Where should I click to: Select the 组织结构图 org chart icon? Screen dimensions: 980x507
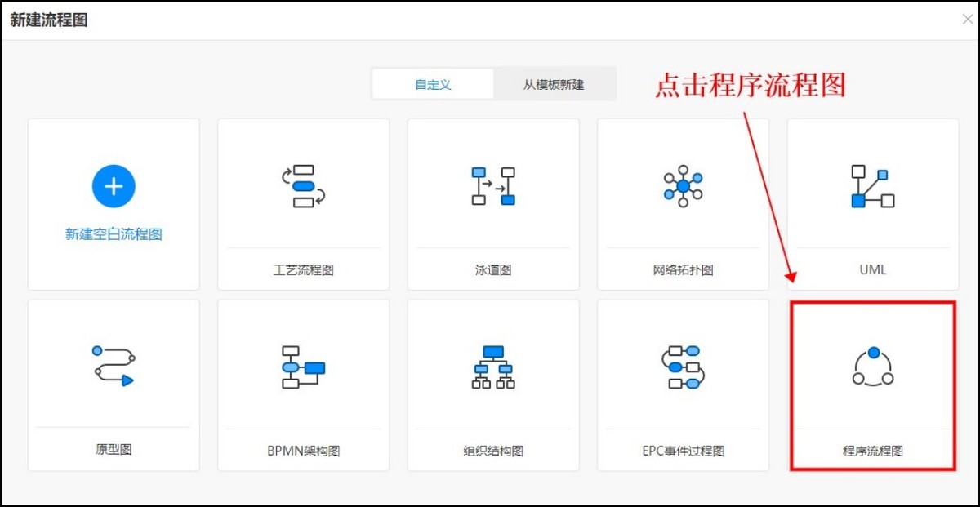[x=492, y=367]
